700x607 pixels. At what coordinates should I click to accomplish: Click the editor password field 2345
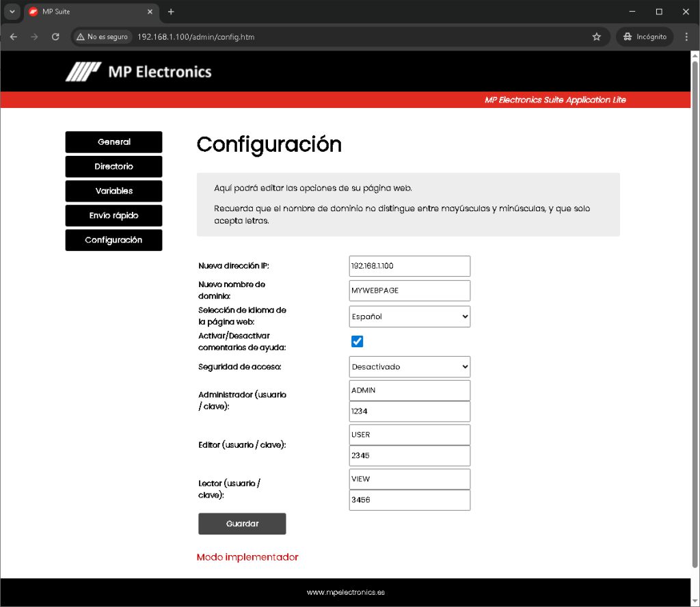coord(409,456)
